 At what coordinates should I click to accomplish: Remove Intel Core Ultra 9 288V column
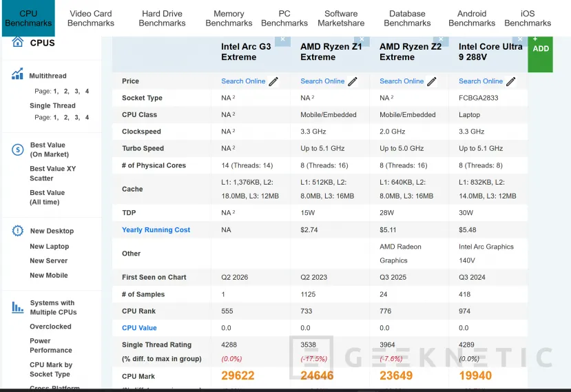[x=520, y=41]
